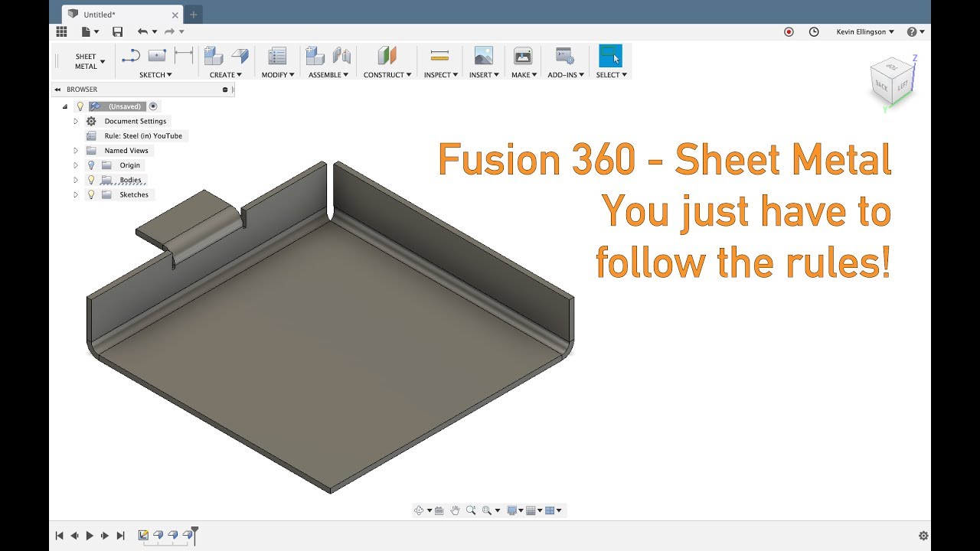The width and height of the screenshot is (980, 551).
Task: Click the red record icon
Action: [x=789, y=31]
